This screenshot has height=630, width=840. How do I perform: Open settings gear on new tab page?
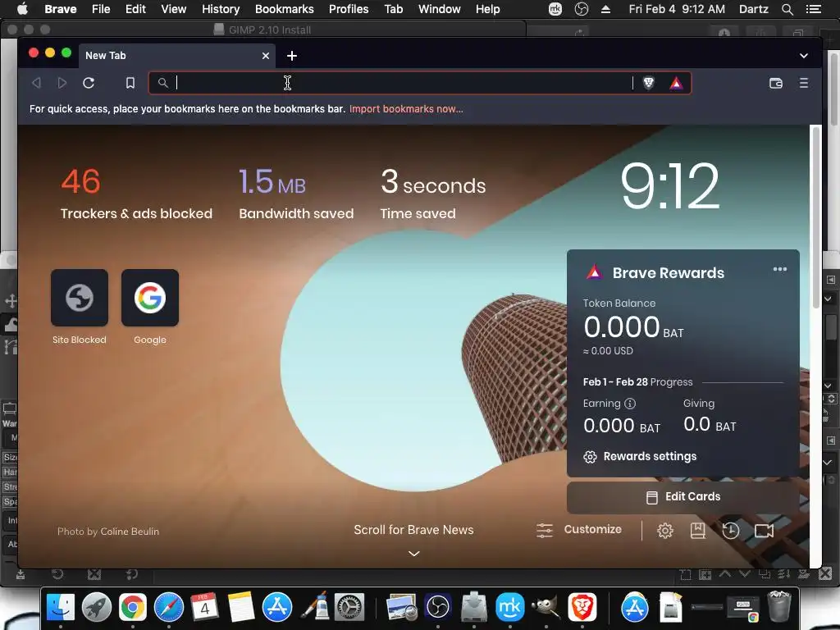[664, 531]
